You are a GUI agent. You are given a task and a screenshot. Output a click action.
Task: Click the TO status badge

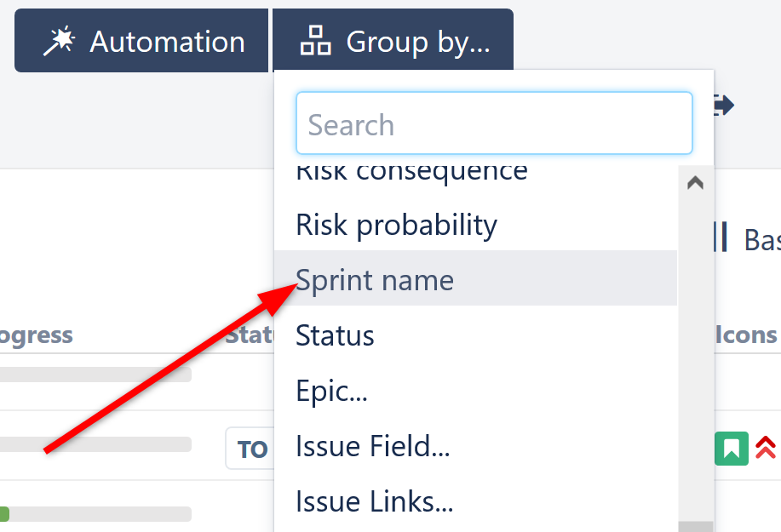[x=251, y=449]
